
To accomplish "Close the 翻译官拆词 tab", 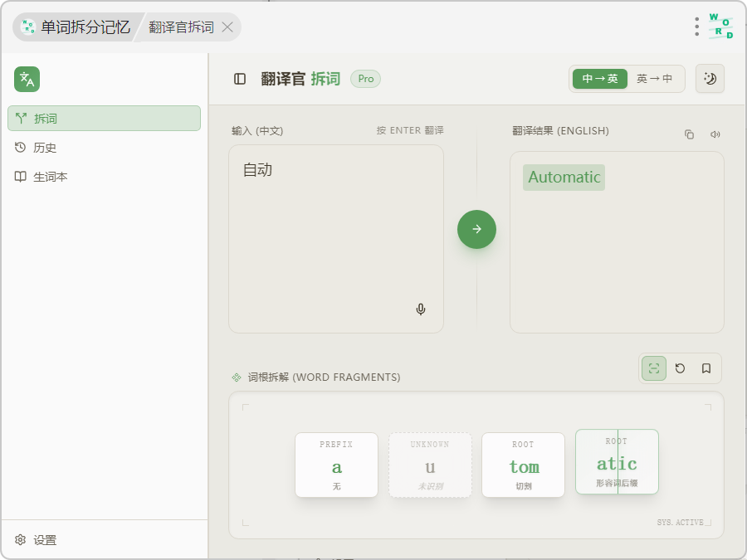I will click(227, 27).
